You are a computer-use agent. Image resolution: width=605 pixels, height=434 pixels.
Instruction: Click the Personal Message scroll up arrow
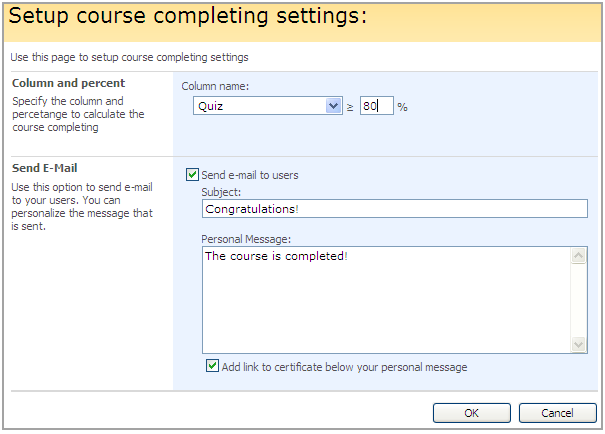578,255
